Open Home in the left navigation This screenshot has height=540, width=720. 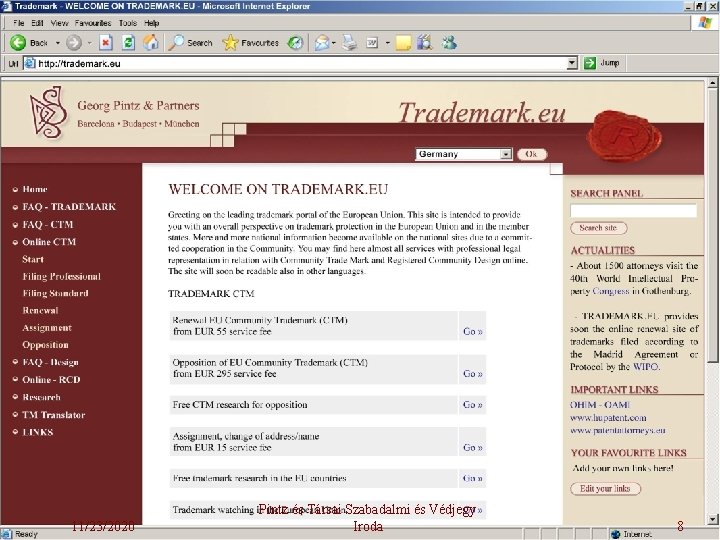point(35,189)
